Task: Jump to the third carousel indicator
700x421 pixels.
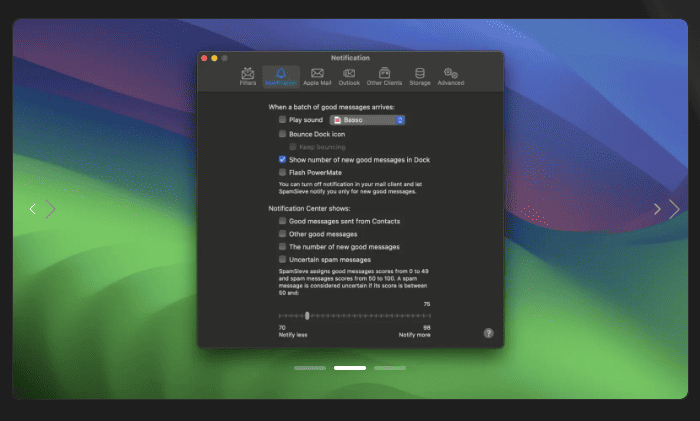Action: click(x=390, y=368)
